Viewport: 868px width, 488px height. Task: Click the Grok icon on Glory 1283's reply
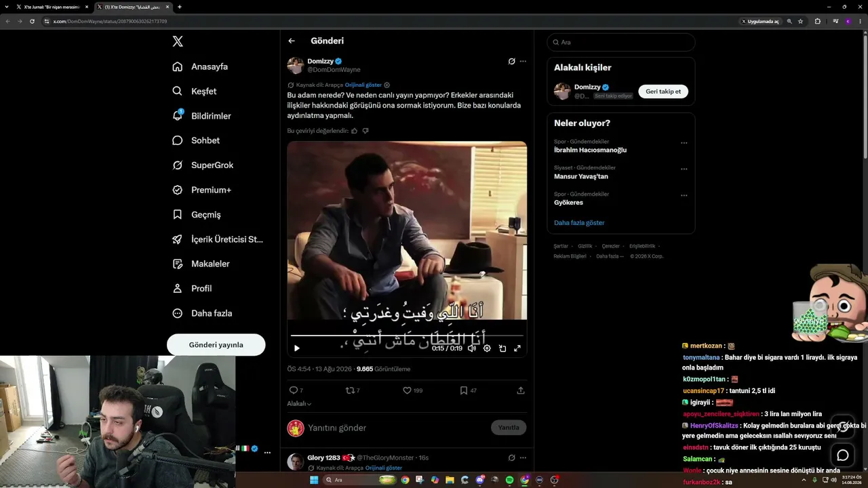[x=512, y=457]
